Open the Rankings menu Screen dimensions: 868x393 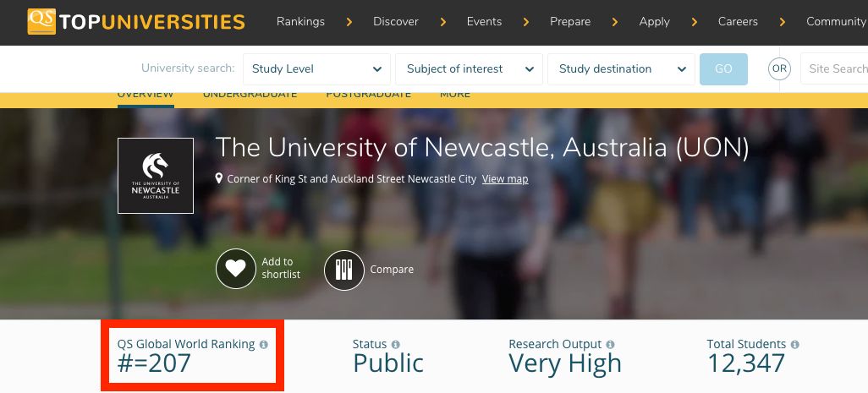[300, 22]
